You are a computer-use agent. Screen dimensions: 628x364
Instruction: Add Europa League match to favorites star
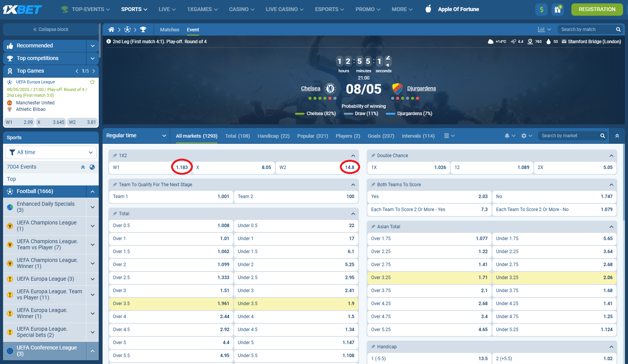[92, 82]
